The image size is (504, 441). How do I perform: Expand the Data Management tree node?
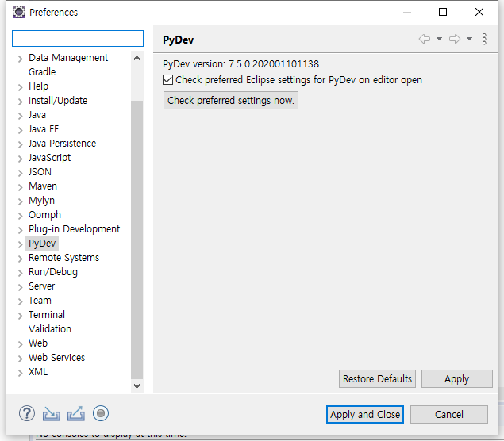tap(21, 59)
